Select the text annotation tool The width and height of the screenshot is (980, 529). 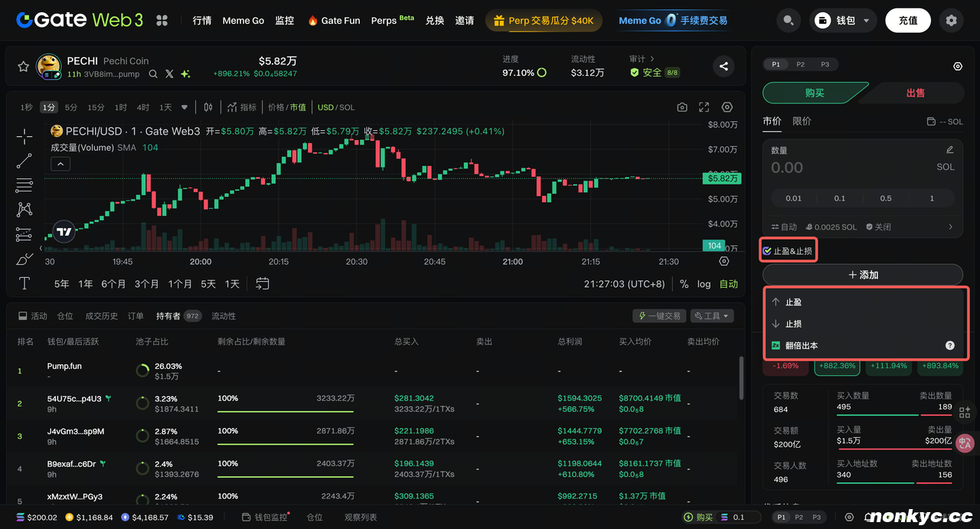[24, 283]
